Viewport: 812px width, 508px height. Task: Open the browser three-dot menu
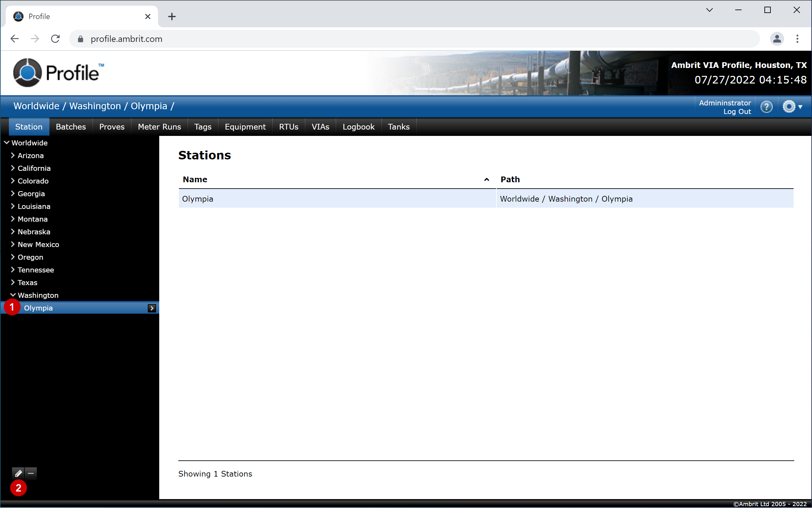pos(797,39)
